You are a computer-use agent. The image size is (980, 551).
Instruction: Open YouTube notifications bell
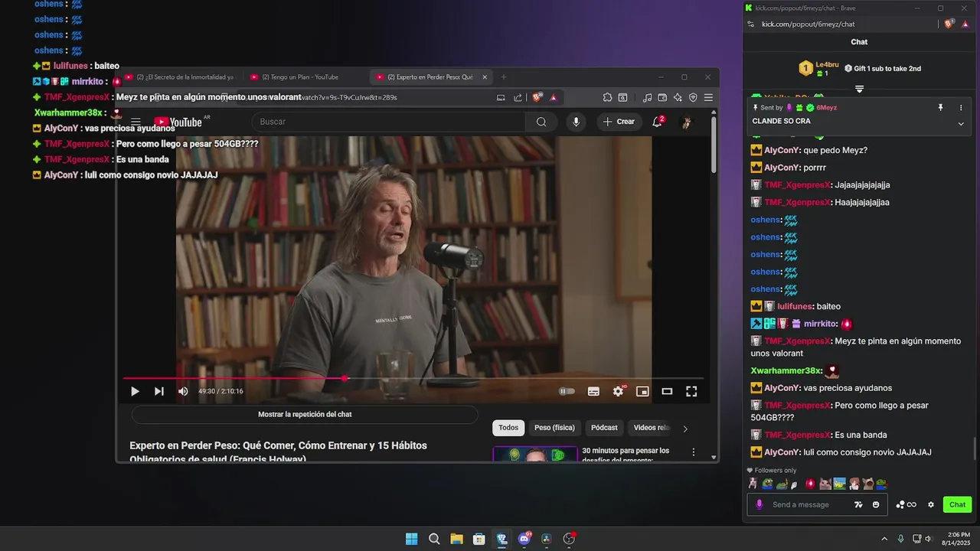click(x=657, y=121)
